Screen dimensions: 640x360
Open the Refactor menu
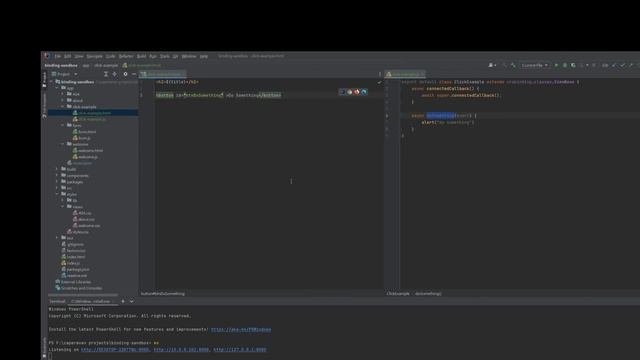click(126, 56)
